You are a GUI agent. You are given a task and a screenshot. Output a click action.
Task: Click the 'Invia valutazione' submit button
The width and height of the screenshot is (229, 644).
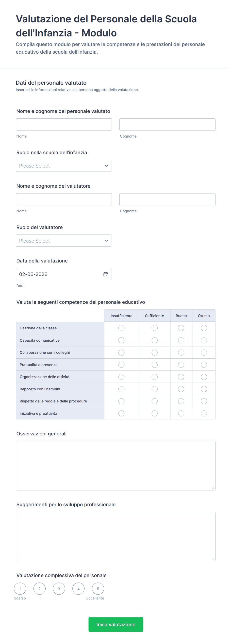coord(116,625)
